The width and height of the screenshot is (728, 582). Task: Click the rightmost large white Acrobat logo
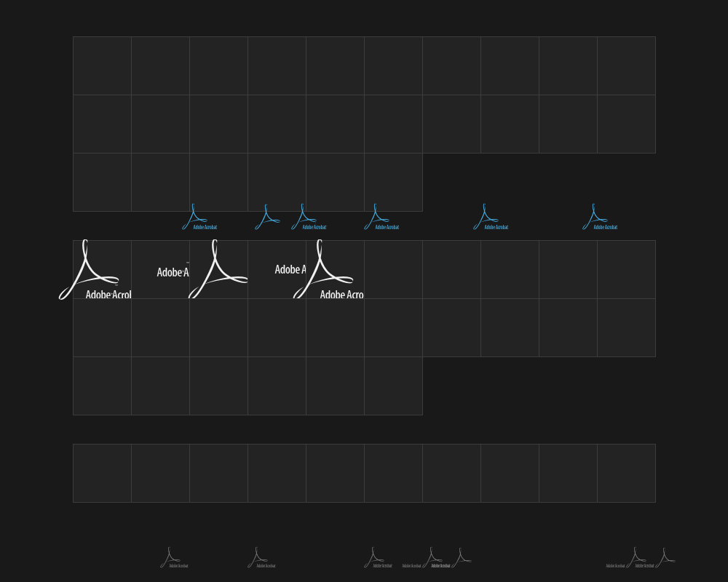(328, 269)
